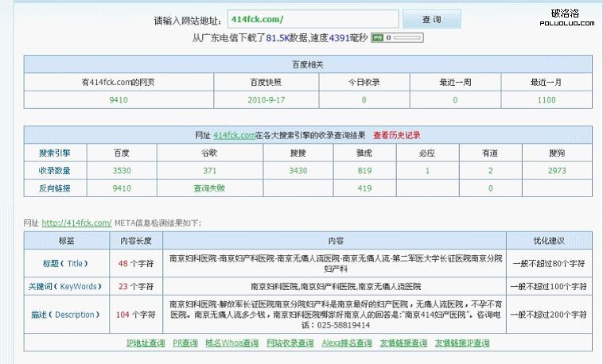The width and height of the screenshot is (603, 364).
Task: Open the 414fck.com link in results header
Action: click(234, 136)
